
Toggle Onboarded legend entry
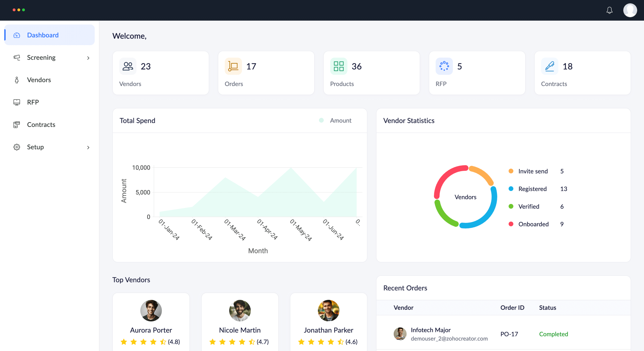tap(533, 224)
